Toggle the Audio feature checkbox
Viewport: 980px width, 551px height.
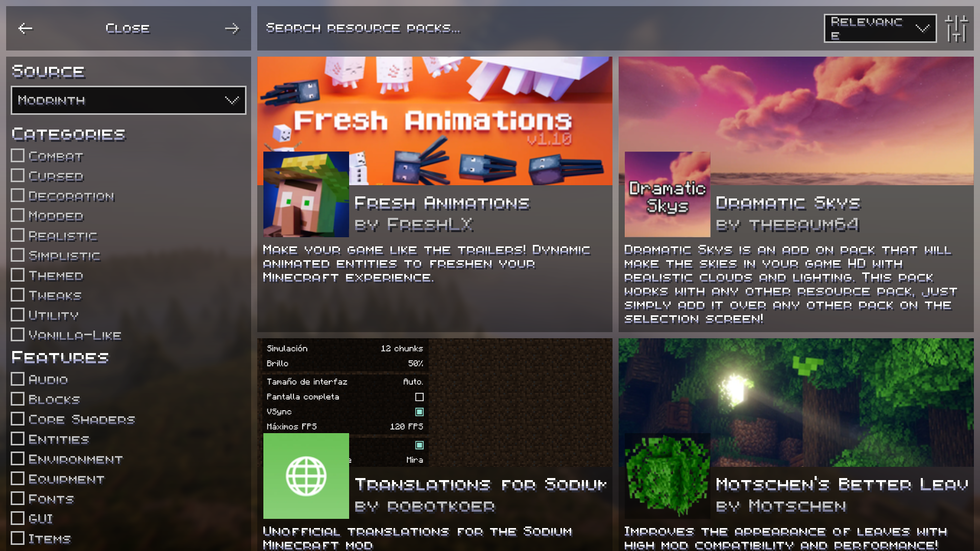[x=18, y=379]
